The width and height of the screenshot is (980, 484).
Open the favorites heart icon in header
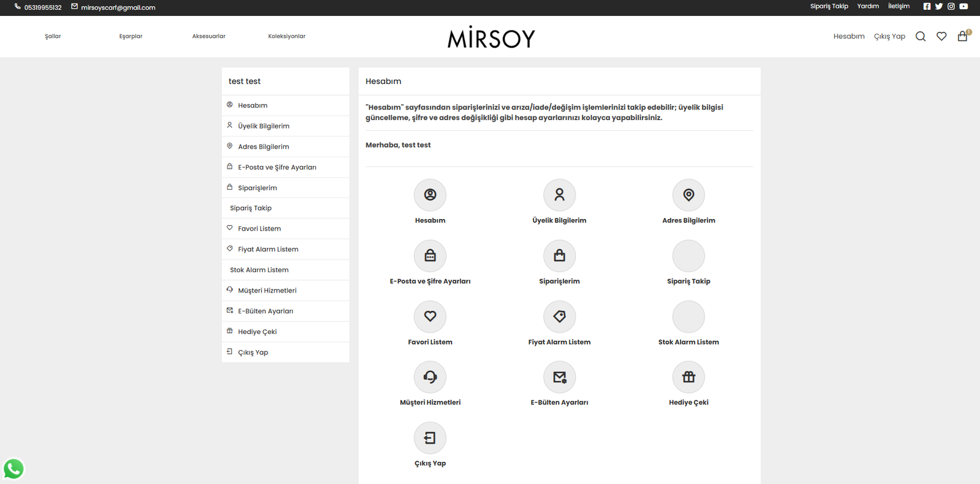941,37
